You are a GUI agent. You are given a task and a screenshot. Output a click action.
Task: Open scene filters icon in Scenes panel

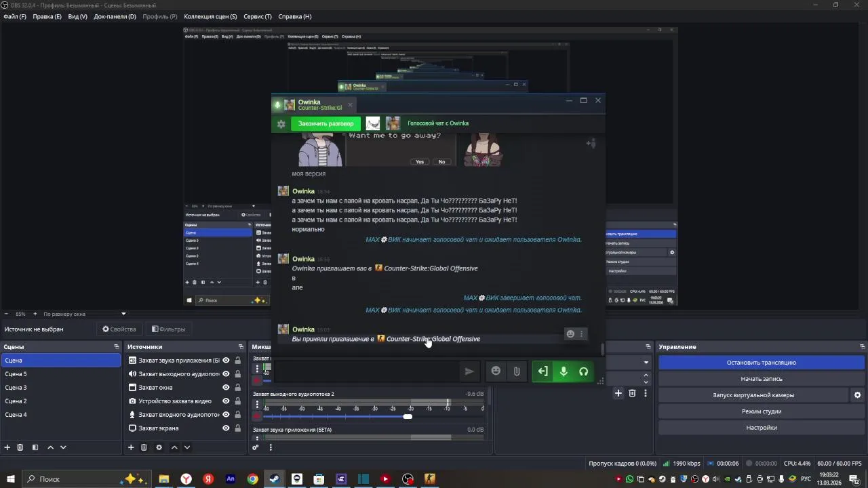[x=35, y=447]
